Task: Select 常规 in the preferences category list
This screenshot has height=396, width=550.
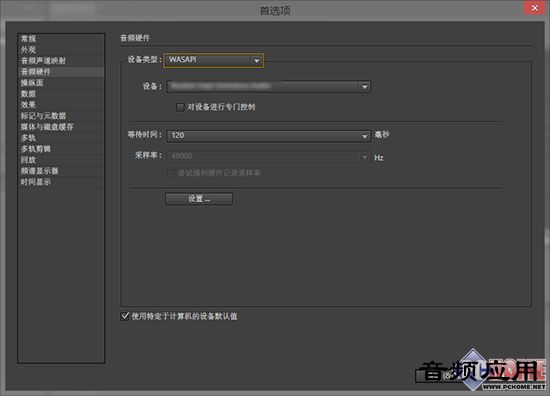Action: coord(61,39)
